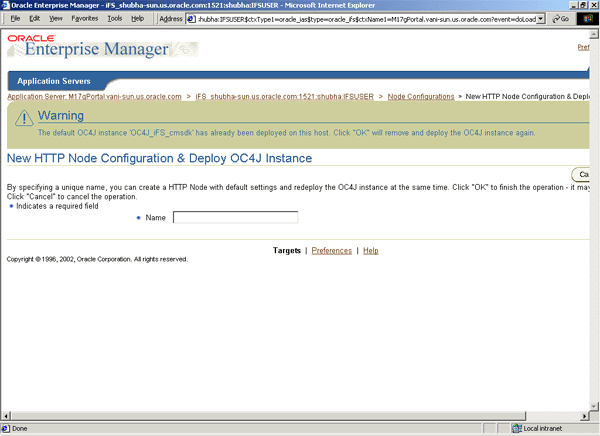The height and width of the screenshot is (436, 600).
Task: Open the Favorites menu
Action: [85, 18]
